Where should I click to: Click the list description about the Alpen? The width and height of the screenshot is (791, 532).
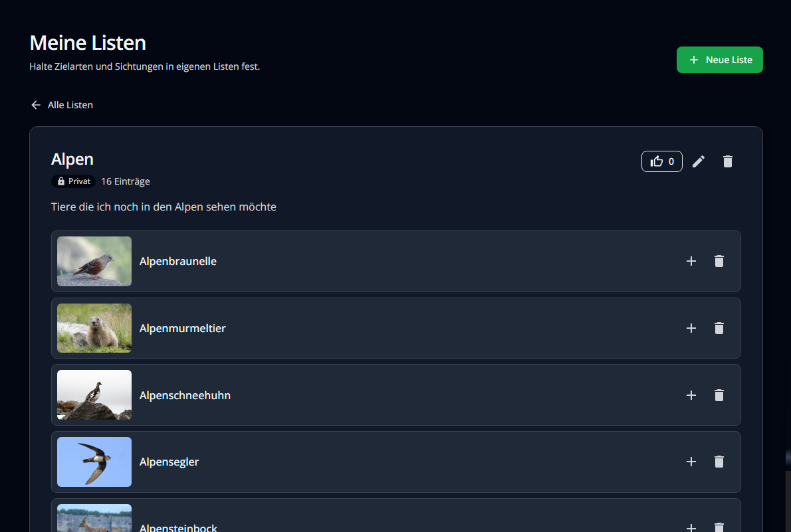(164, 207)
